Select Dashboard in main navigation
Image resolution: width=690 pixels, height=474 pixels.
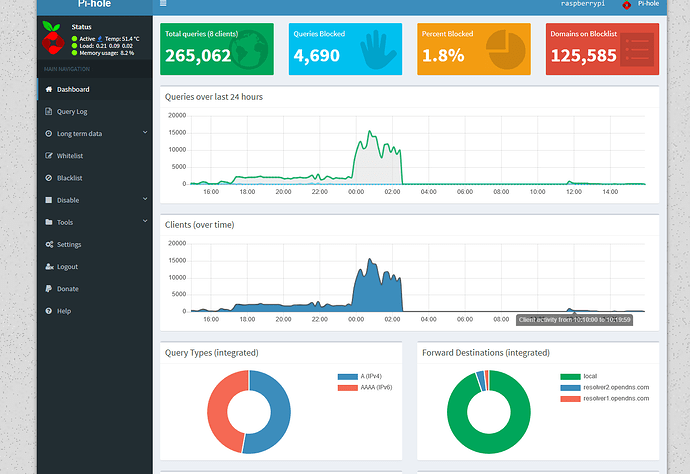72,89
